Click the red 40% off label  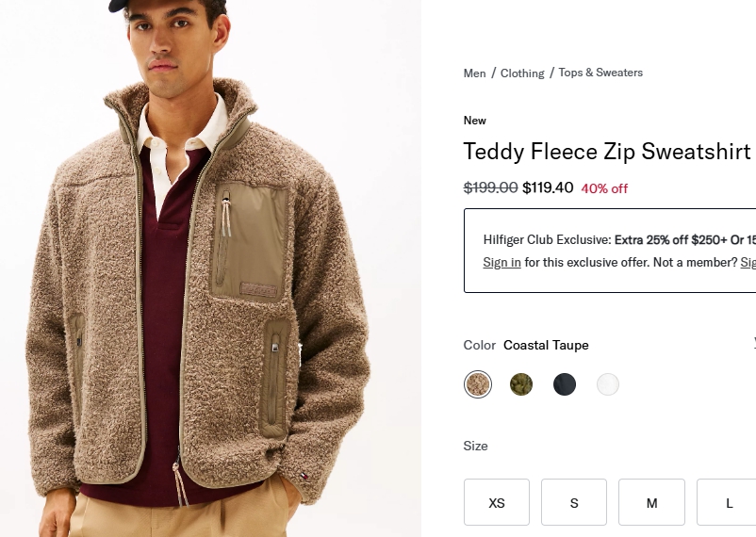pyautogui.click(x=604, y=188)
